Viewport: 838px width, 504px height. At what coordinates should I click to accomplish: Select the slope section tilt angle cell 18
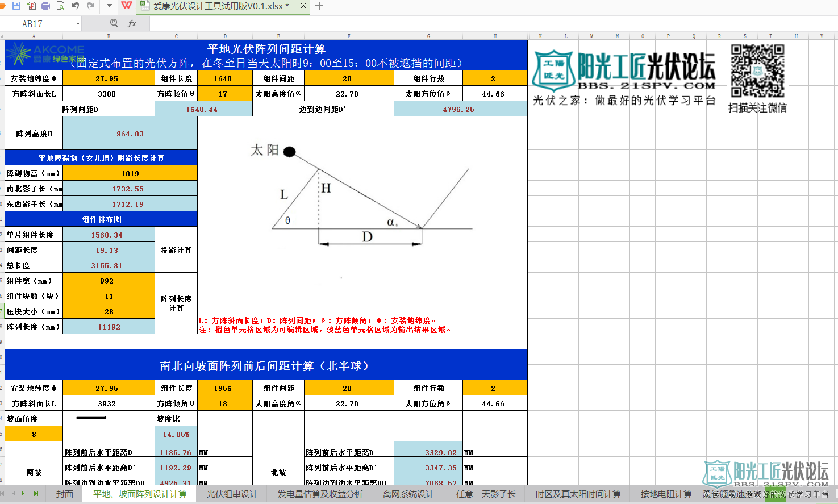tap(225, 403)
